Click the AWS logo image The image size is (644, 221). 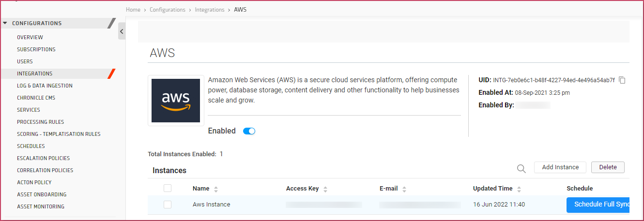[176, 101]
